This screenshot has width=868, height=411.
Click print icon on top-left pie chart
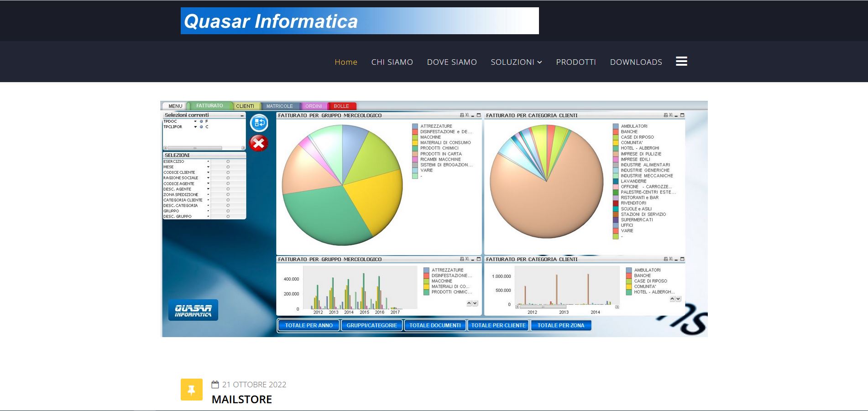tap(462, 115)
